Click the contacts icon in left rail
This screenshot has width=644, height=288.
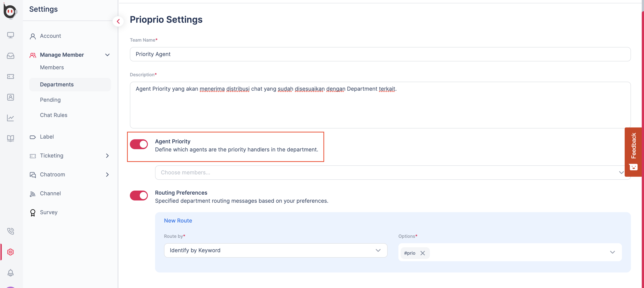tap(11, 97)
